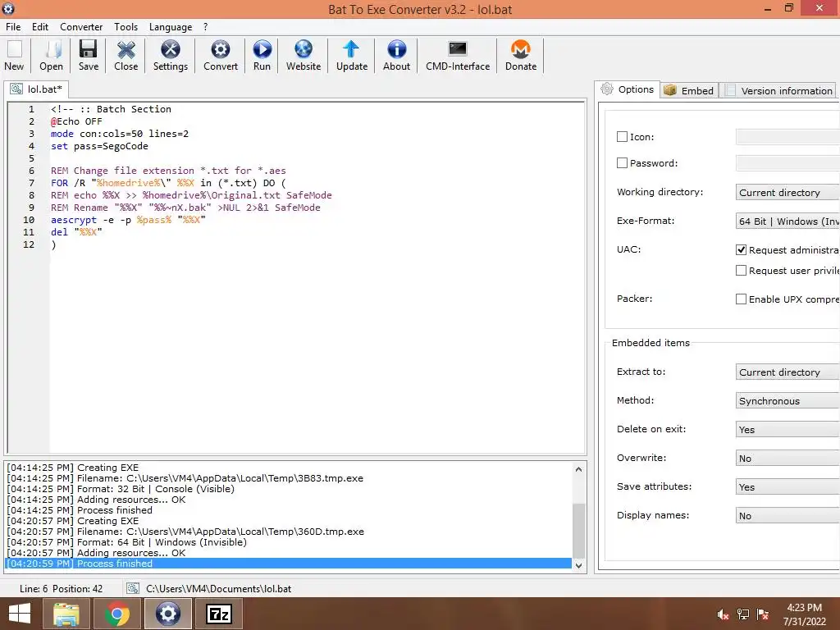Open the ? help menu

click(x=205, y=27)
